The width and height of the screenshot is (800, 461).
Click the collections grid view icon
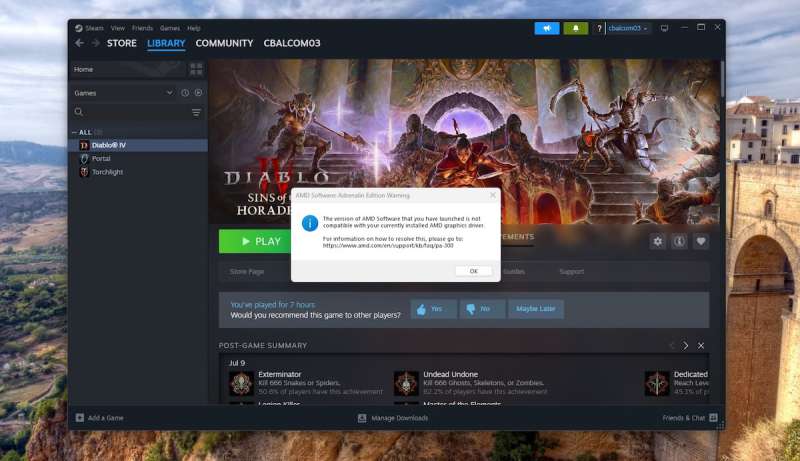[x=196, y=69]
